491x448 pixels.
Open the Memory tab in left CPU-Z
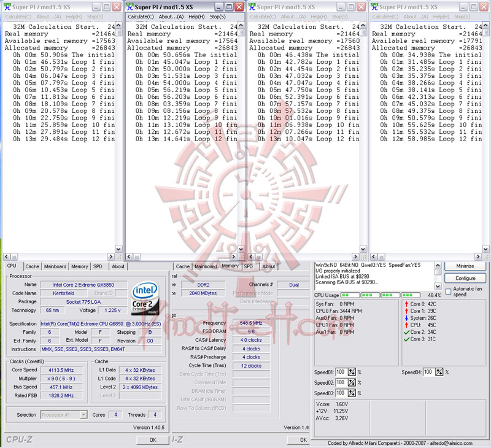click(x=80, y=266)
